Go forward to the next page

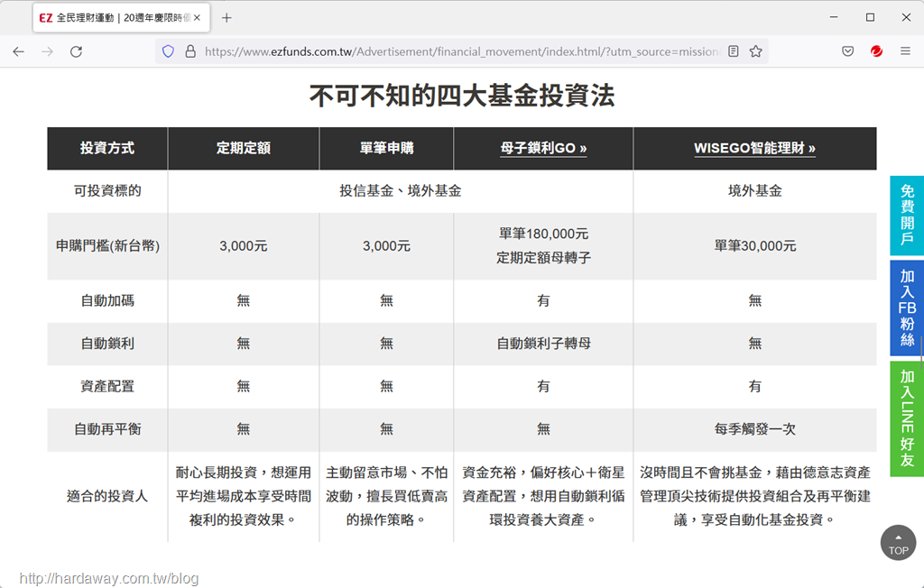point(47,51)
